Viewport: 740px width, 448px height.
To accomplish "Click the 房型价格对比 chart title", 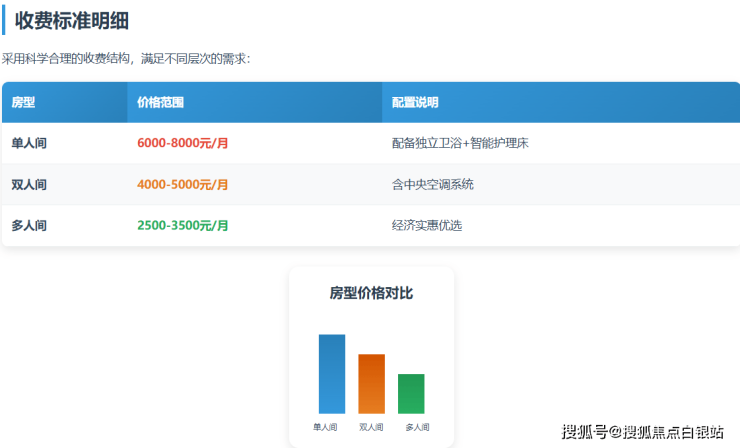I will (x=371, y=293).
